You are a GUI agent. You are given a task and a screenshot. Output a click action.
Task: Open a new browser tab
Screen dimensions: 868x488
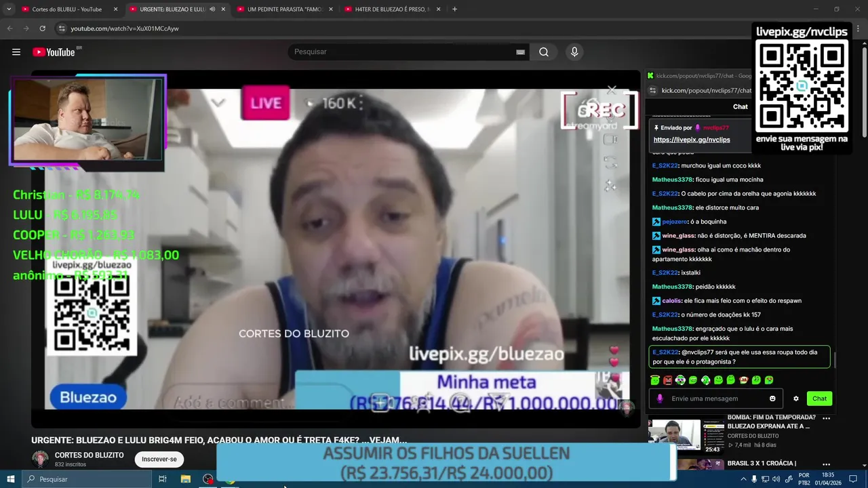454,9
